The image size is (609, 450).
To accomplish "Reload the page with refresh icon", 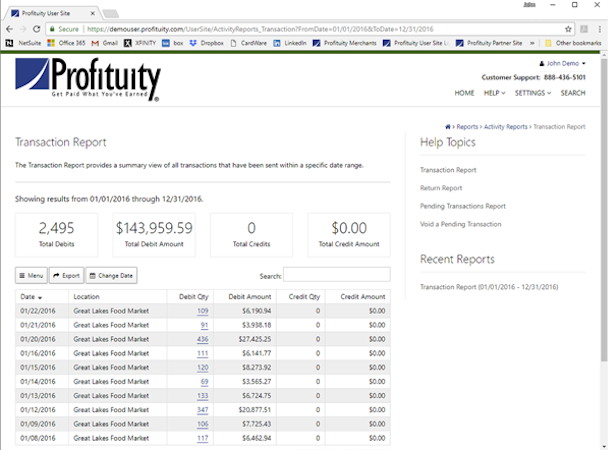I will [x=37, y=29].
